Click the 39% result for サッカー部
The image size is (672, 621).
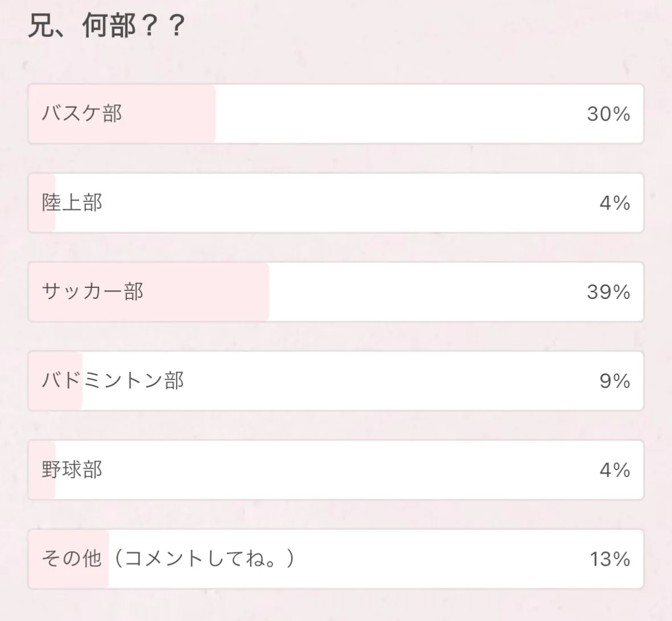(608, 292)
